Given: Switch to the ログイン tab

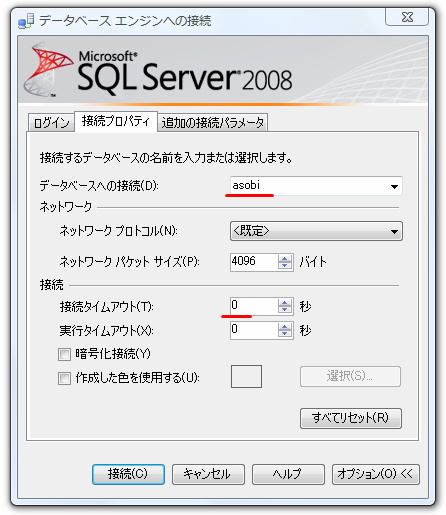Looking at the screenshot, I should tap(52, 122).
